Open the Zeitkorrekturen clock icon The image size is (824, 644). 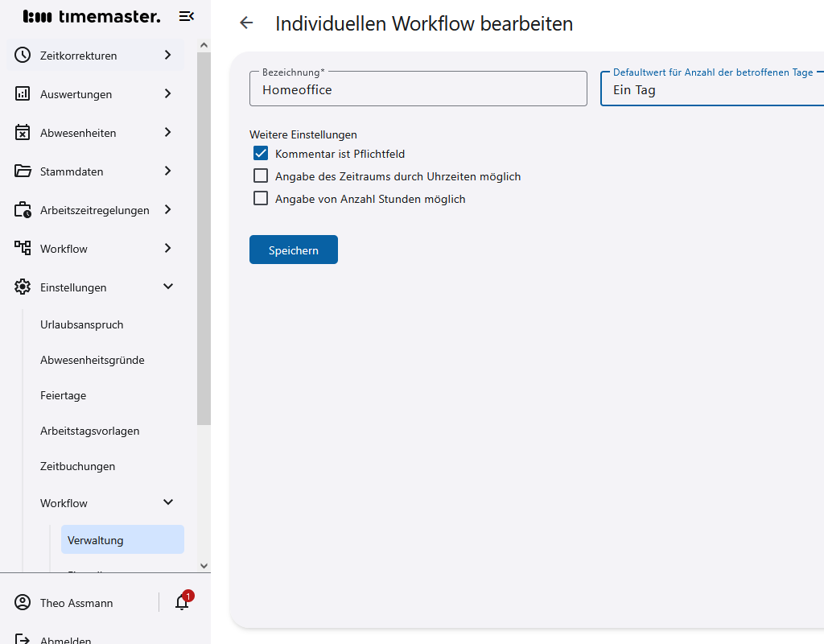[22, 55]
